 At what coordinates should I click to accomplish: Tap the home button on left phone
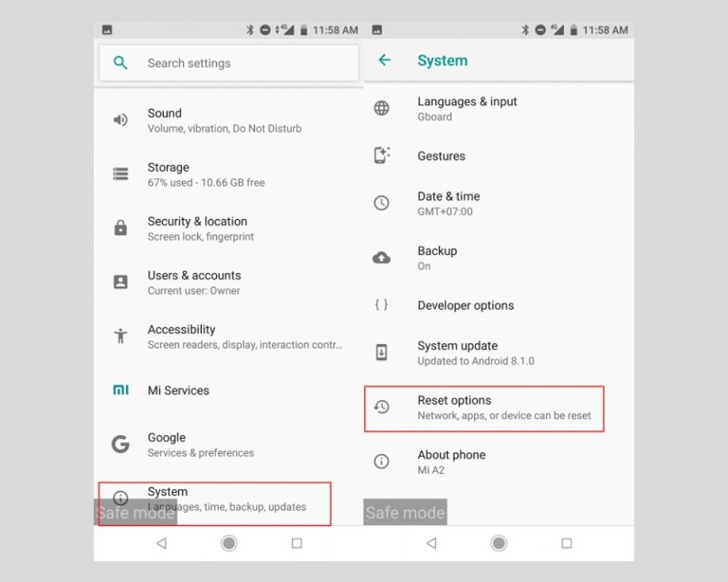(229, 543)
